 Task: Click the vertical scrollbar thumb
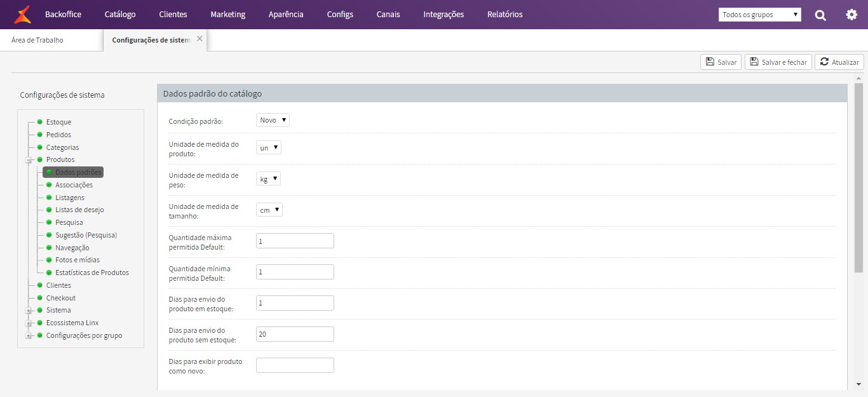pyautogui.click(x=858, y=178)
